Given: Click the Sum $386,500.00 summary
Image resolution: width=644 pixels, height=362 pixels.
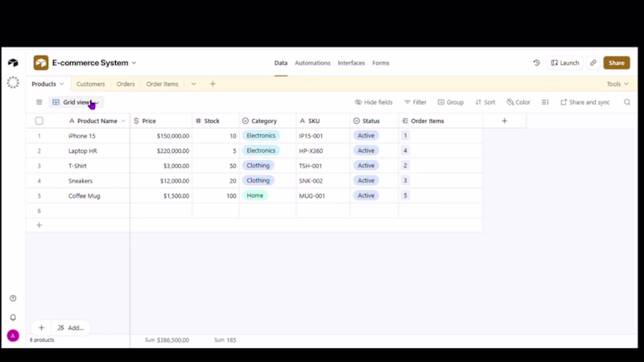Looking at the screenshot, I should coord(167,339).
